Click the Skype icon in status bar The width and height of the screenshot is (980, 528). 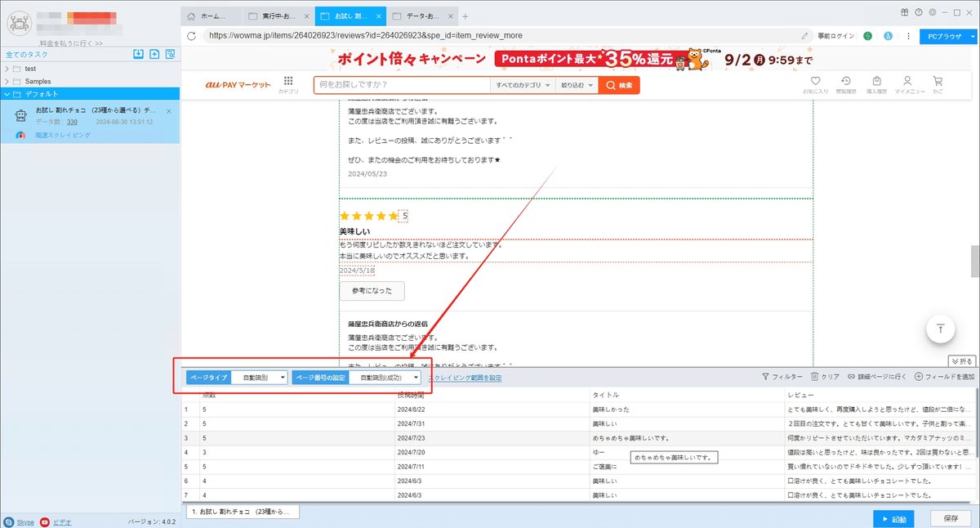[x=8, y=521]
